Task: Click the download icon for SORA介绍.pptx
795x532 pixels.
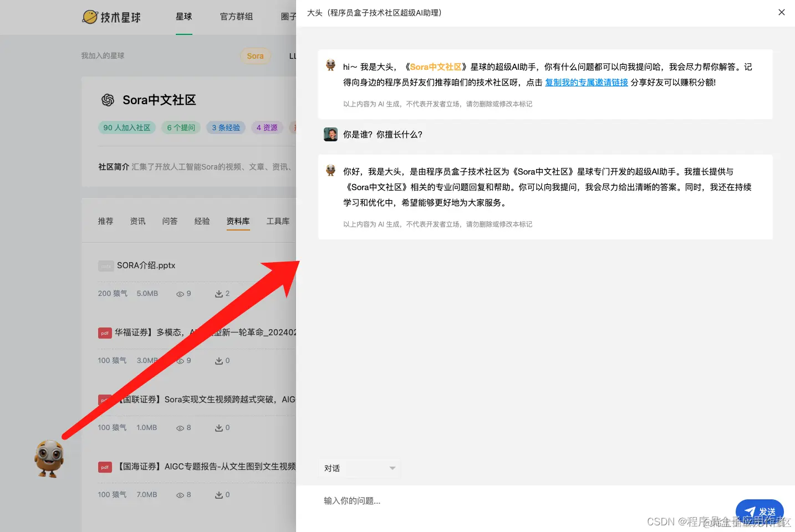Action: tap(219, 294)
